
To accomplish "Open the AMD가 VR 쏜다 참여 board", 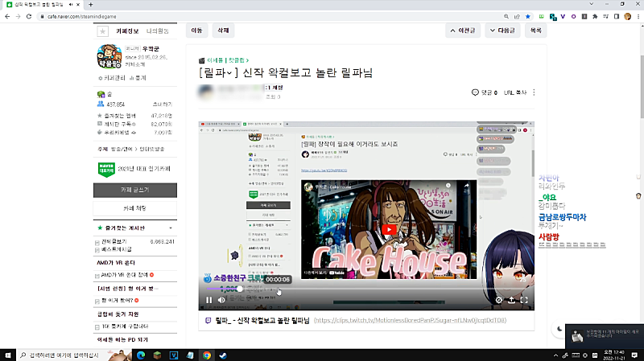I will coord(125,275).
